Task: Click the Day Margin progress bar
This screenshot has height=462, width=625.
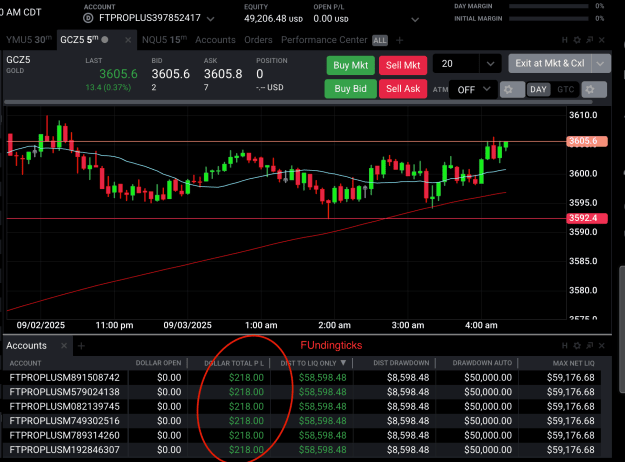Action: [548, 6]
